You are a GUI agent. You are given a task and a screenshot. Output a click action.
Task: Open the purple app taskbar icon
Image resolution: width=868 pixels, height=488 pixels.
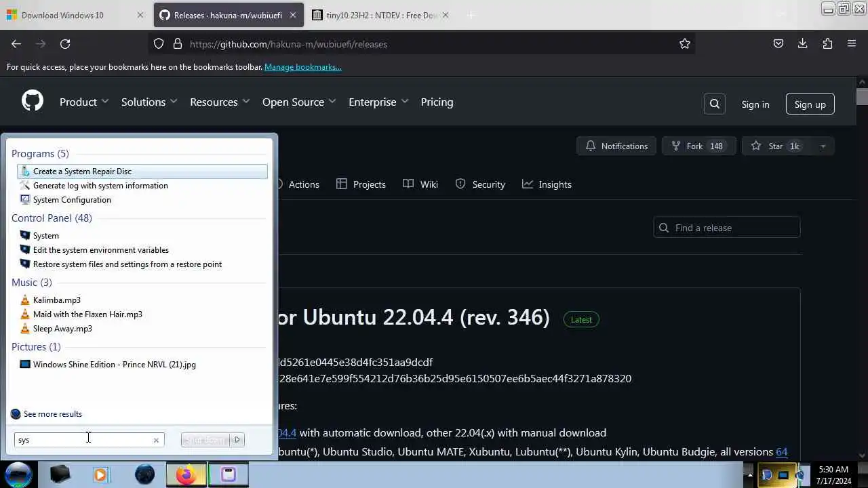[x=229, y=474]
